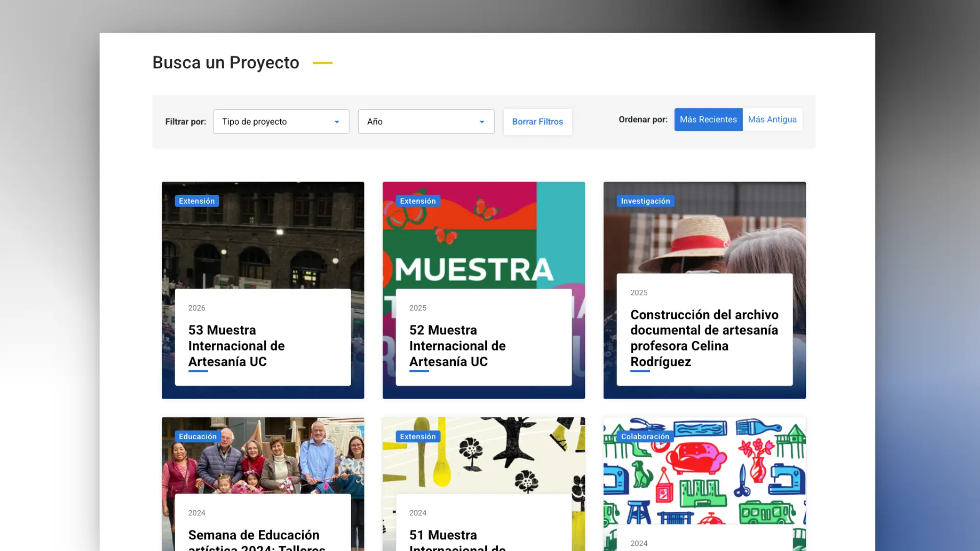Viewport: 980px width, 551px height.
Task: Click the Colaboración tag
Action: 645,436
